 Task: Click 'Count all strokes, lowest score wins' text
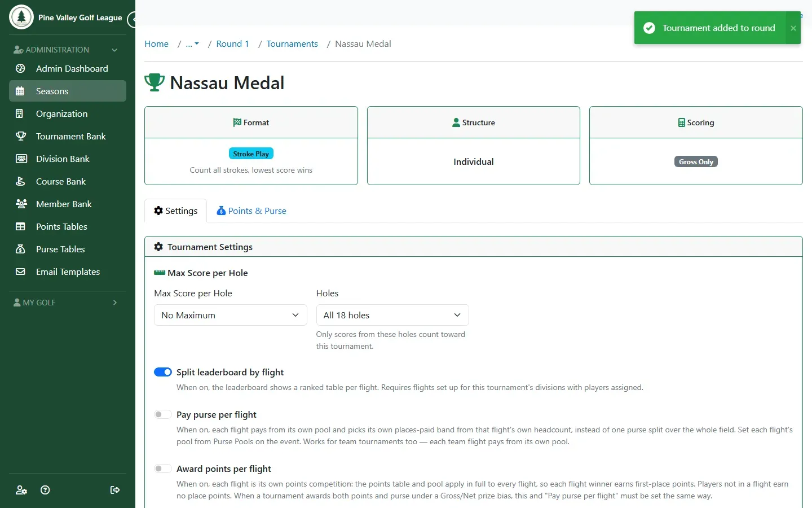point(251,170)
